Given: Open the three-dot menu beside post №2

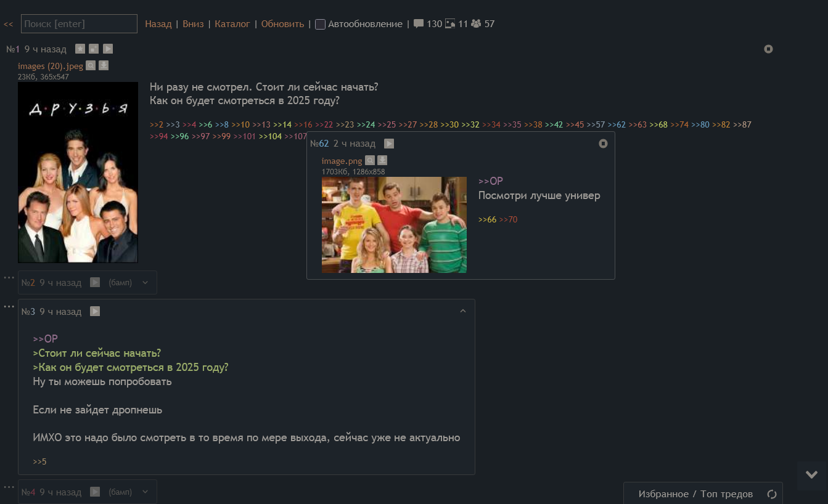Looking at the screenshot, I should (9, 277).
